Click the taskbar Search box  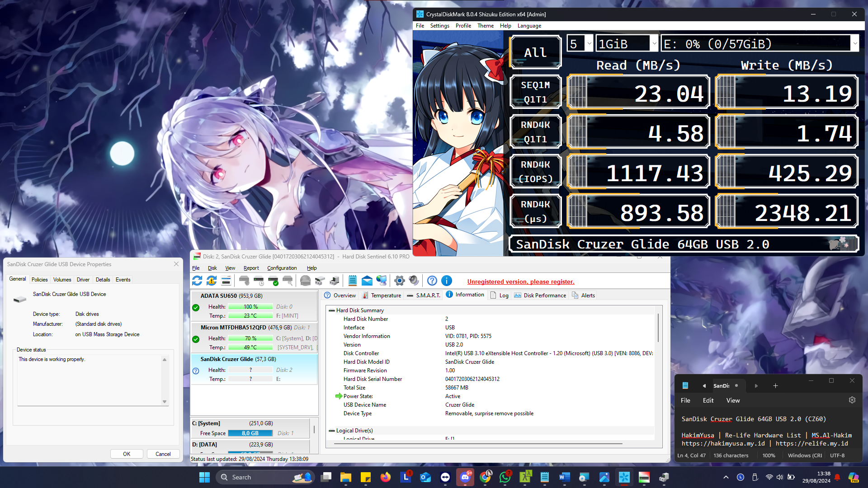(264, 477)
